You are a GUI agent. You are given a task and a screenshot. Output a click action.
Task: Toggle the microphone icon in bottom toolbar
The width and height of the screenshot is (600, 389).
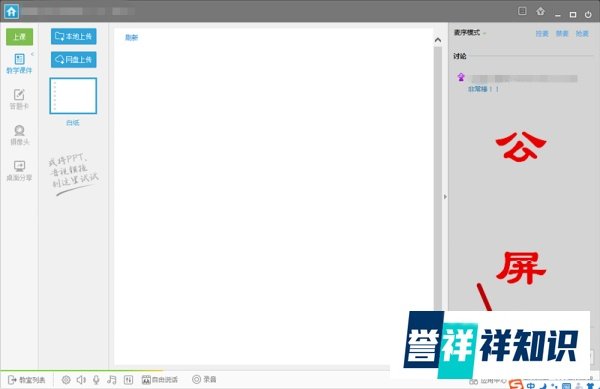(x=96, y=379)
